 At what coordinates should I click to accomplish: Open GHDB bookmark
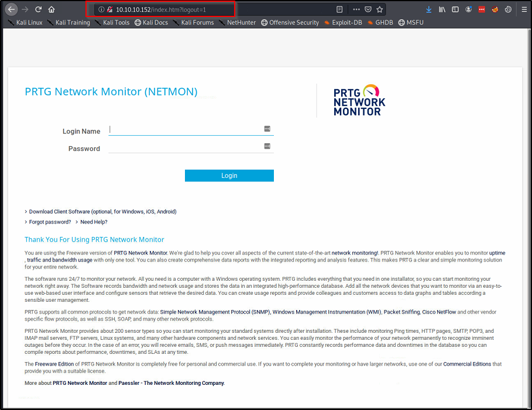380,22
